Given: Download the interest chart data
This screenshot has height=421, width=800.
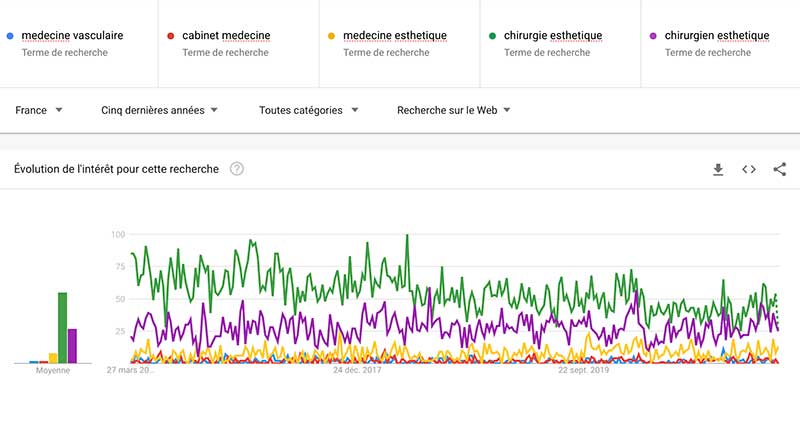Looking at the screenshot, I should [x=717, y=170].
